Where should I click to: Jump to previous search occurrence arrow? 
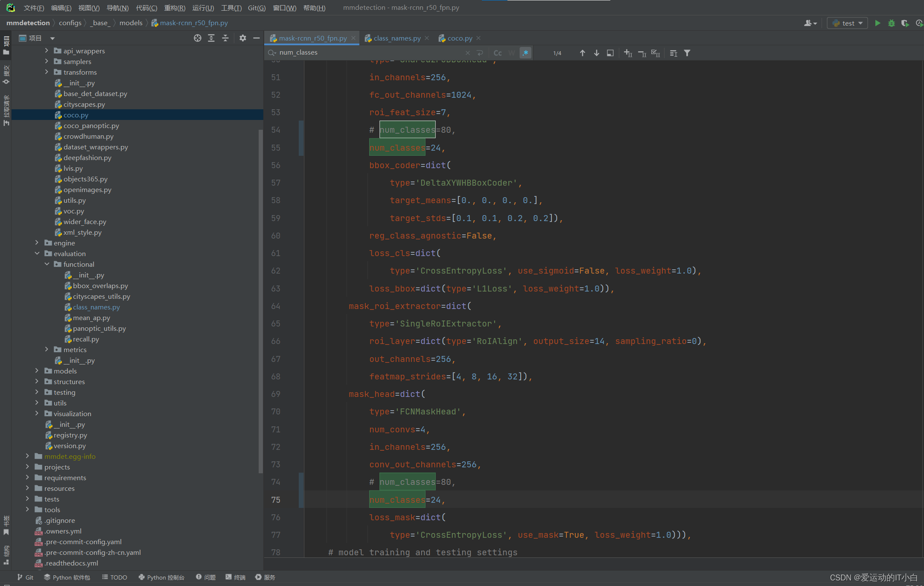tap(582, 53)
